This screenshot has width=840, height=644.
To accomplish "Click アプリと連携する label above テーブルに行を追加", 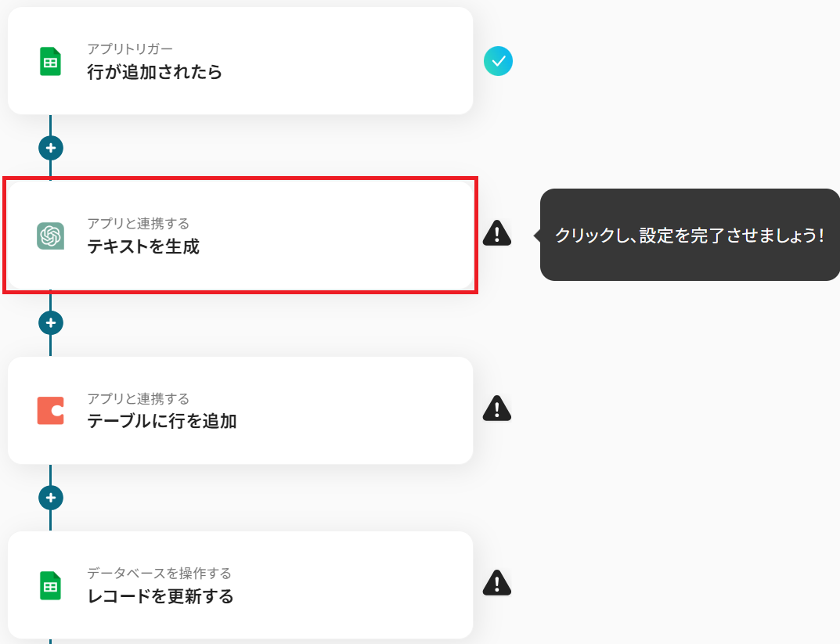I will click(x=138, y=399).
